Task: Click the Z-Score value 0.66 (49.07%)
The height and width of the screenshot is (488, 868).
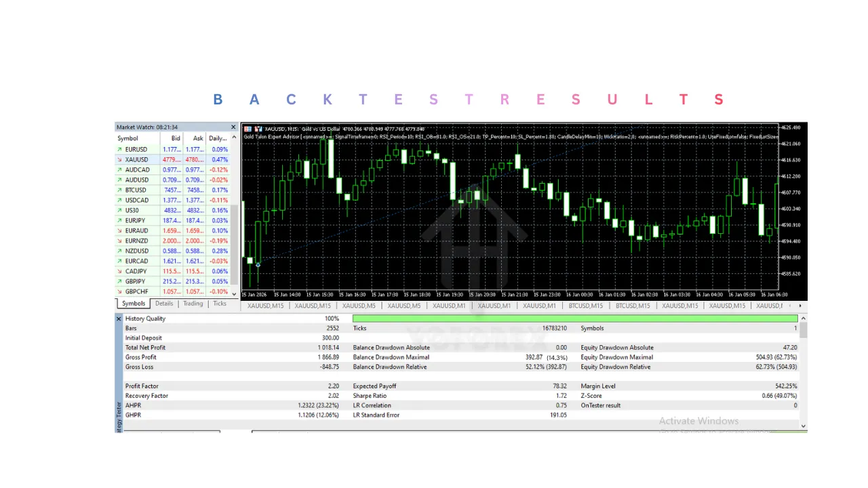Action: pos(779,396)
